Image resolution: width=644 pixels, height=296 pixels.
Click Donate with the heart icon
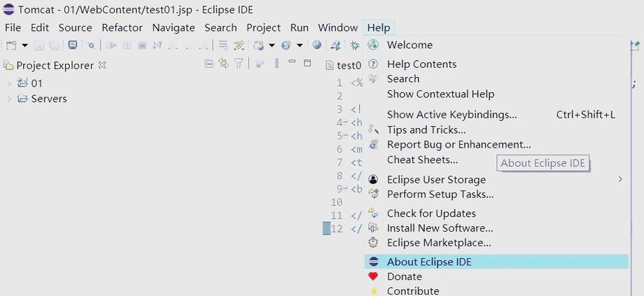[404, 276]
